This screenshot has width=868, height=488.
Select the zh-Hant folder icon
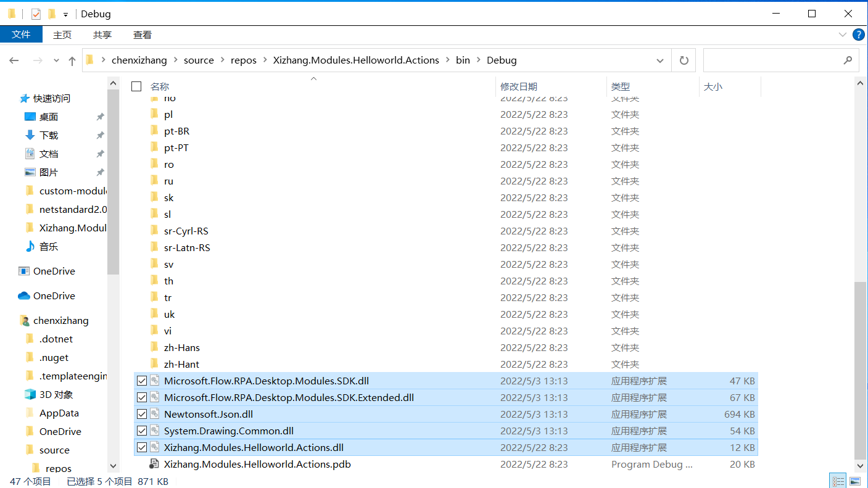[x=154, y=364]
